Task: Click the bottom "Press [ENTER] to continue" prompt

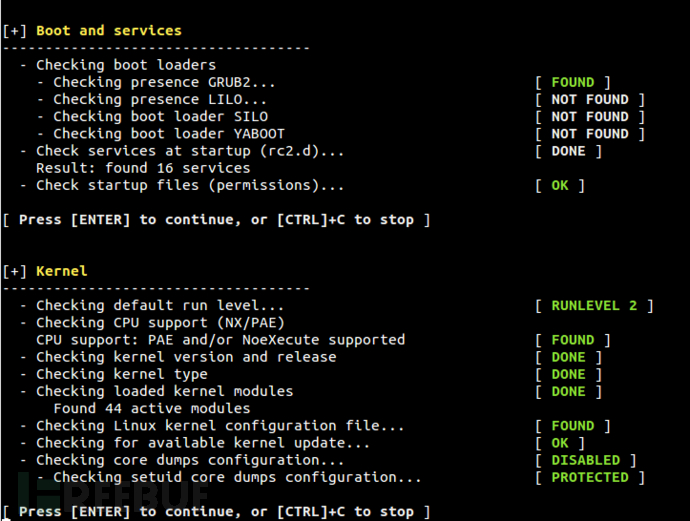Action: 216,511
